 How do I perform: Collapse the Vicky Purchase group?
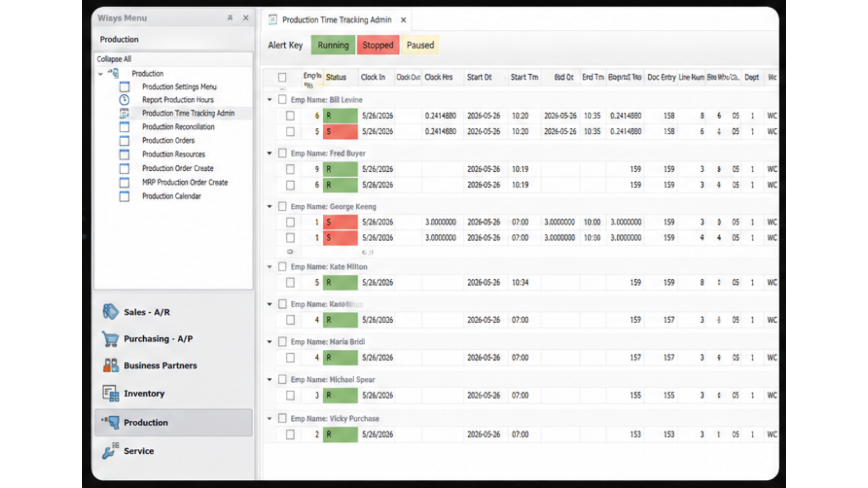tap(269, 418)
